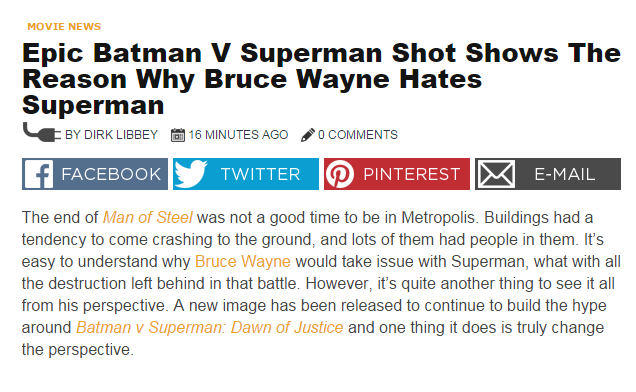The height and width of the screenshot is (392, 636).
Task: Click the Facebook logo icon
Action: pos(39,174)
